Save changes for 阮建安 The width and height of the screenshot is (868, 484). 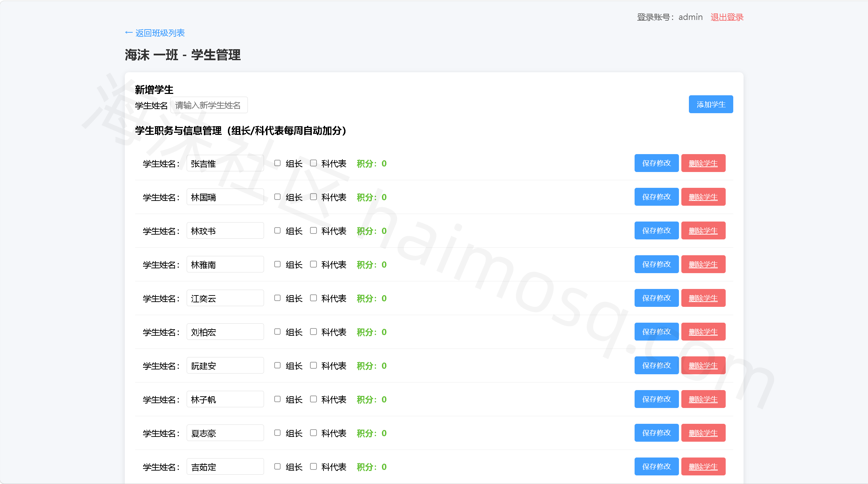(657, 365)
